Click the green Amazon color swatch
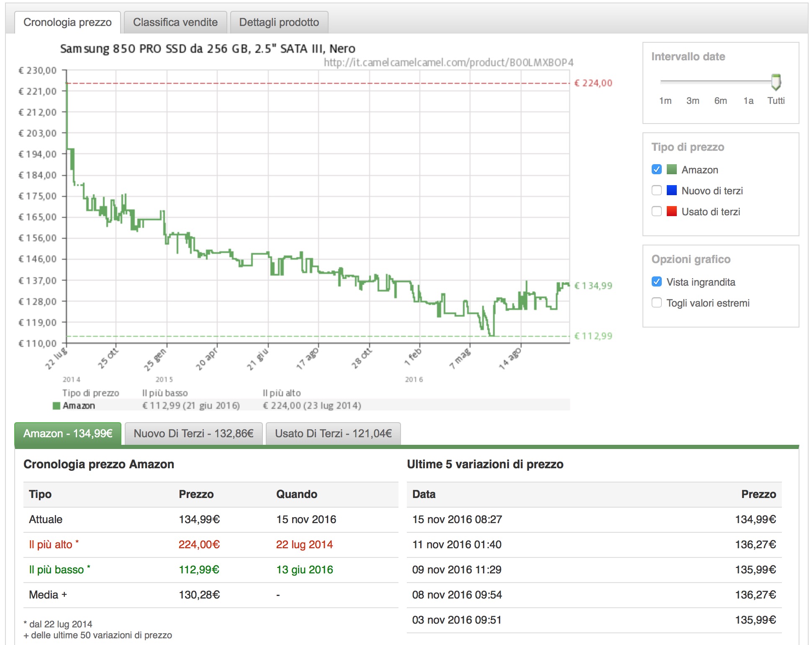This screenshot has width=812, height=645. [671, 169]
